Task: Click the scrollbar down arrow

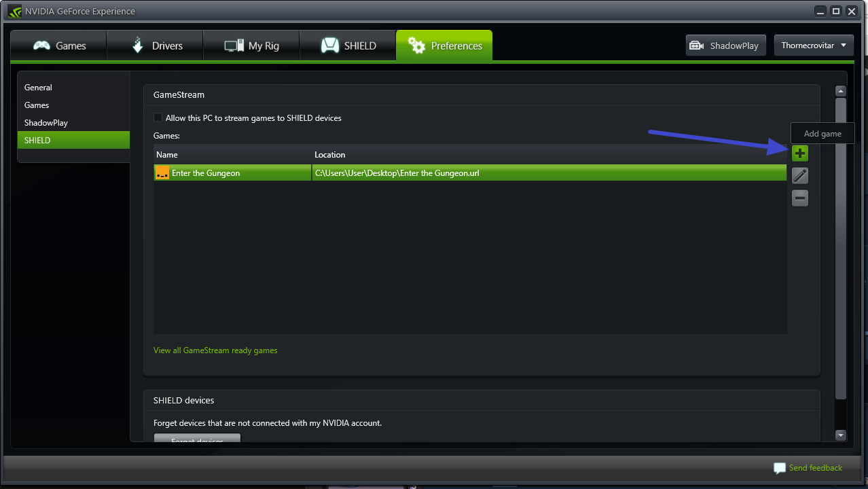Action: coord(840,435)
